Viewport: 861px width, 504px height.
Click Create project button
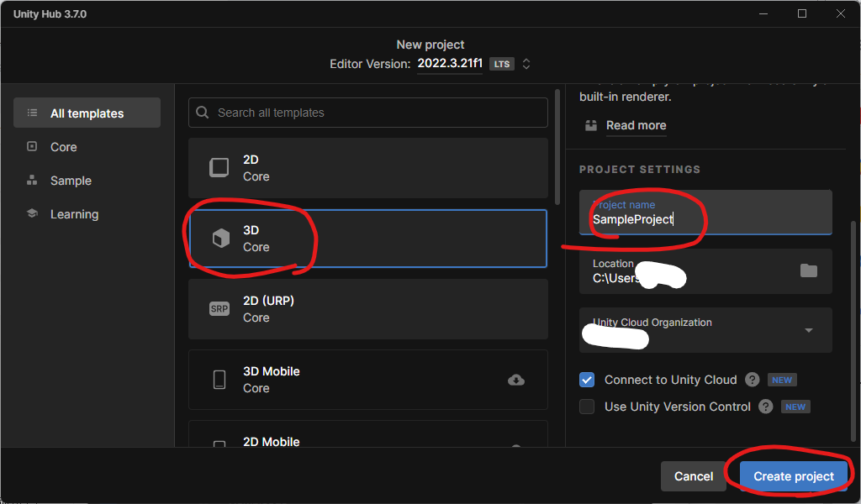794,476
